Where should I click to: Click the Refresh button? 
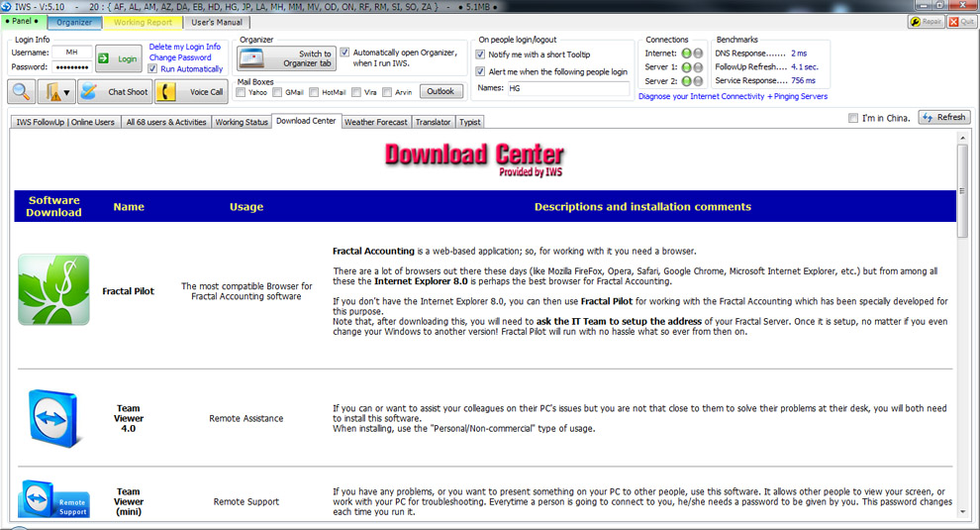coord(943,117)
